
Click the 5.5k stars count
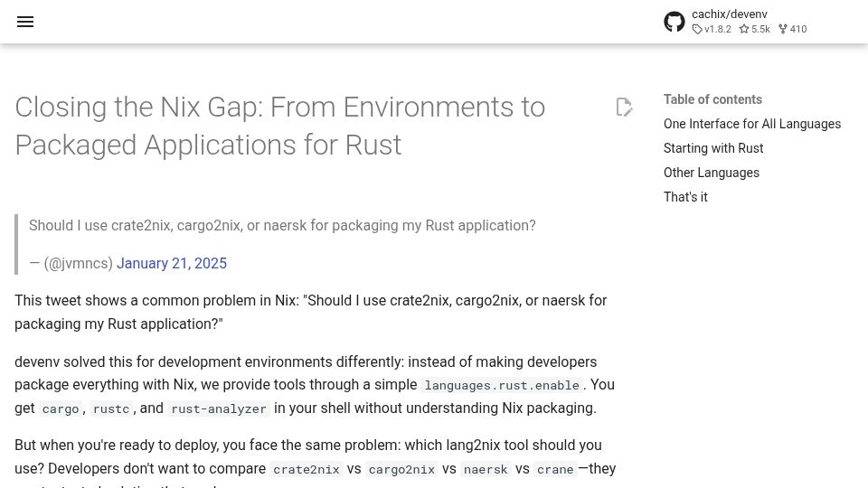tap(754, 29)
